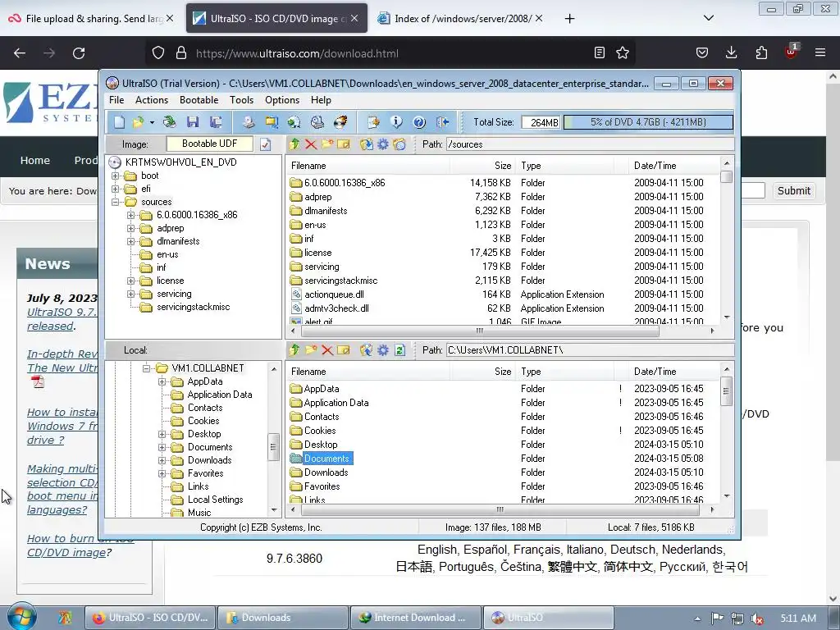840x630 pixels.
Task: Click the image properties checkmark icon
Action: point(265,144)
